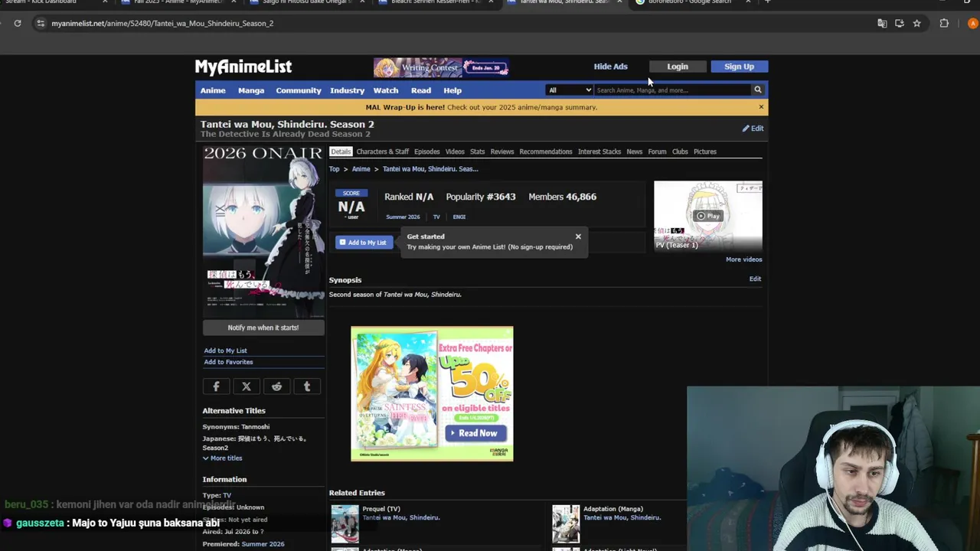Screen dimensions: 980x551
Task: Share on Tumblr with the Tumblr icon
Action: click(307, 386)
